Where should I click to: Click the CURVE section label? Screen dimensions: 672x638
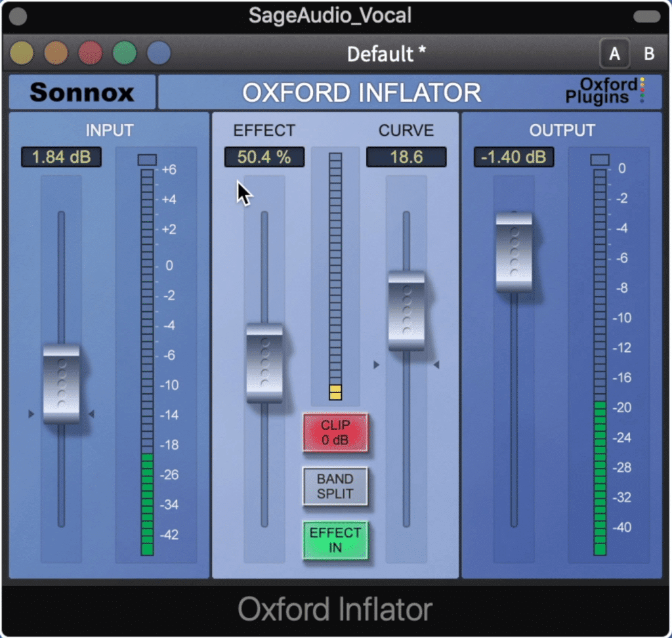pyautogui.click(x=406, y=131)
